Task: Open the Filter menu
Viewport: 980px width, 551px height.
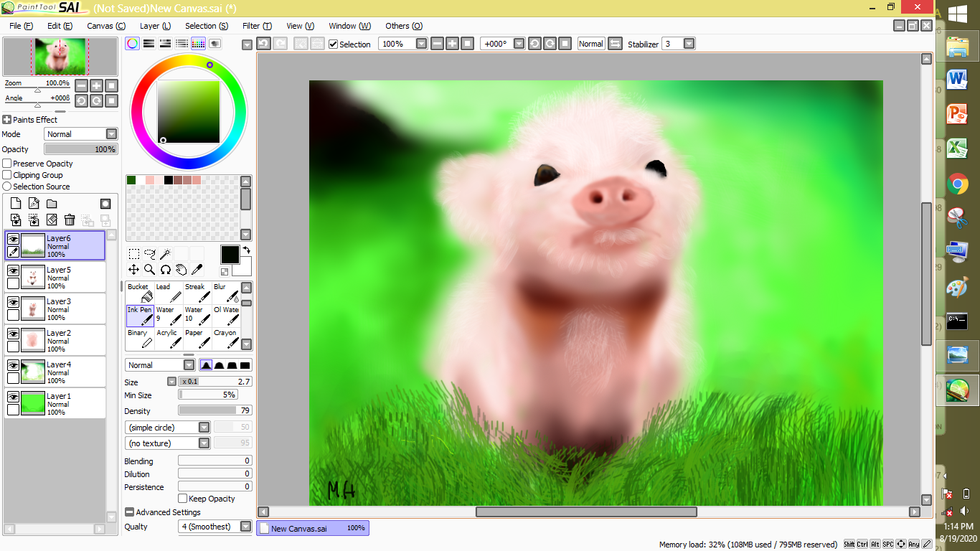Action: pos(257,26)
